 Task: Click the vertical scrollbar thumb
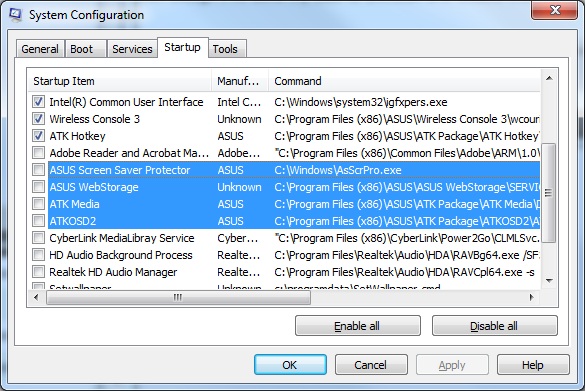pyautogui.click(x=549, y=193)
